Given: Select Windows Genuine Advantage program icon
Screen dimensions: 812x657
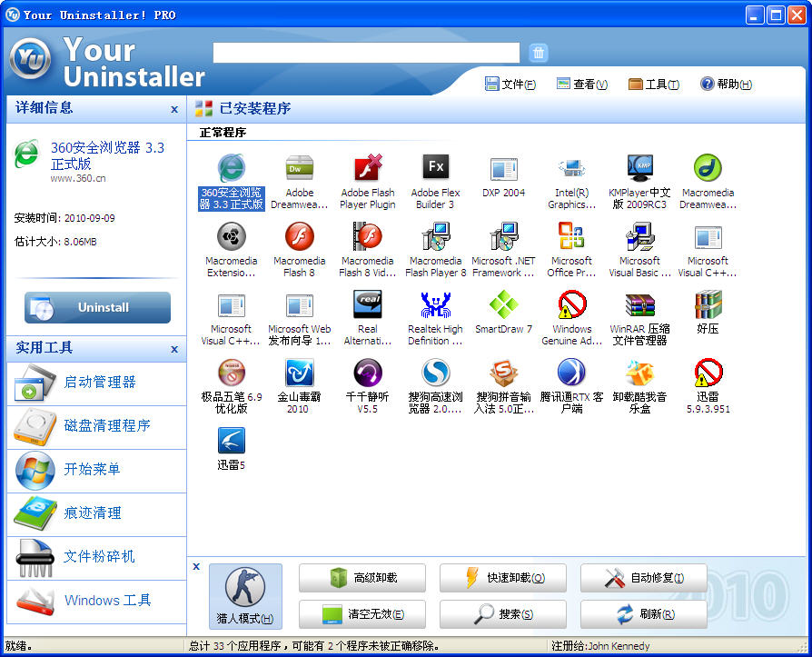Looking at the screenshot, I should pyautogui.click(x=571, y=305).
